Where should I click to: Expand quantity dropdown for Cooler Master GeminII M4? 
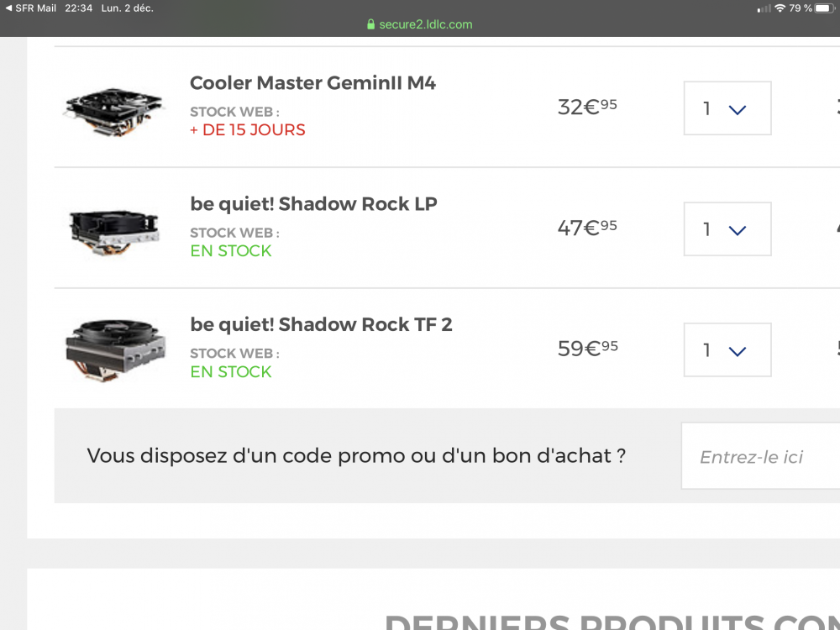pos(727,108)
